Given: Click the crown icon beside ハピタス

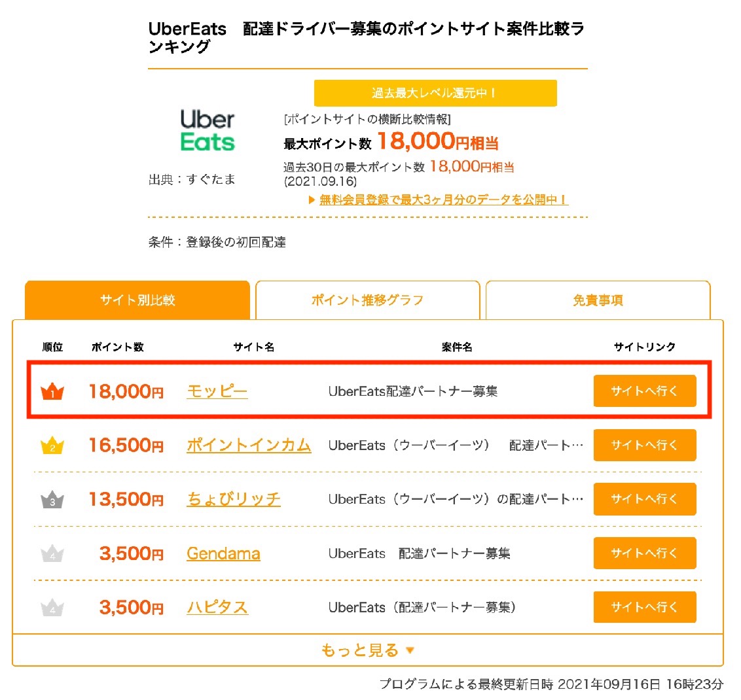Looking at the screenshot, I should tap(52, 607).
